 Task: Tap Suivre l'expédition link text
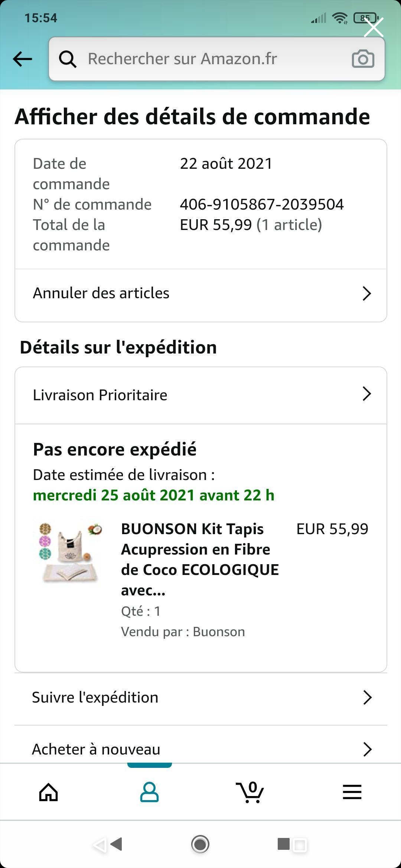[x=95, y=697]
